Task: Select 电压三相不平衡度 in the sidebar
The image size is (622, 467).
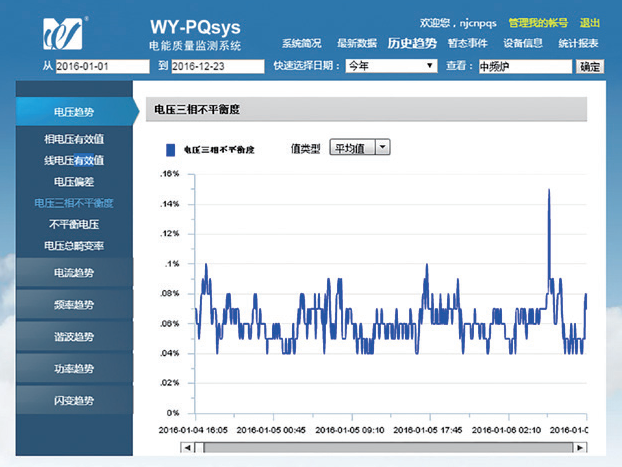Action: click(x=74, y=203)
